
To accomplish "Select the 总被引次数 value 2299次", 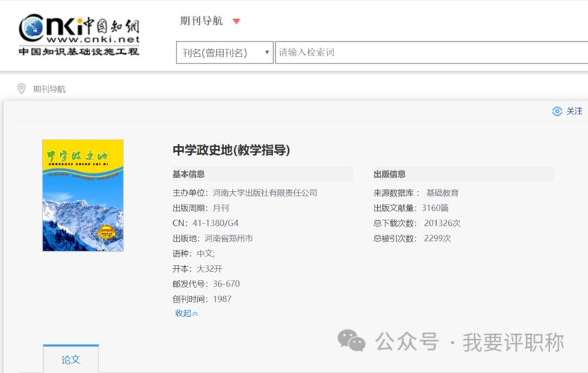I will click(437, 238).
